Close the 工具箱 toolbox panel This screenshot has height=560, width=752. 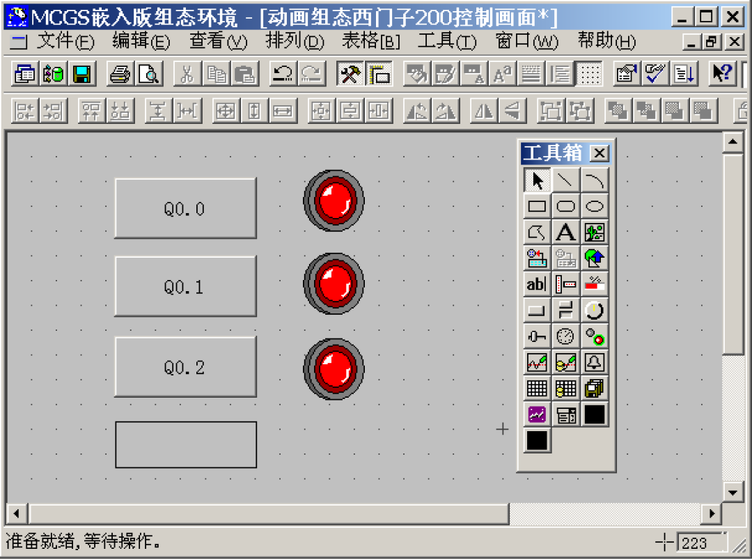click(599, 153)
